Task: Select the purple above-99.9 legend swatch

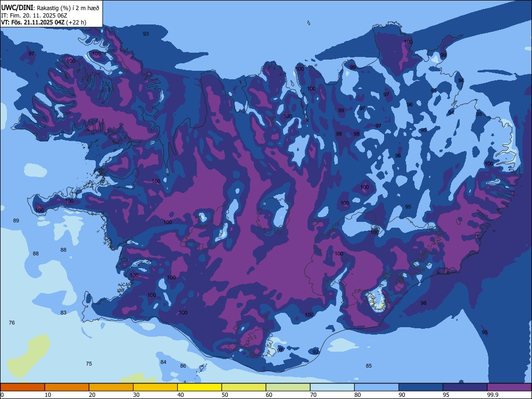Action: [x=509, y=387]
